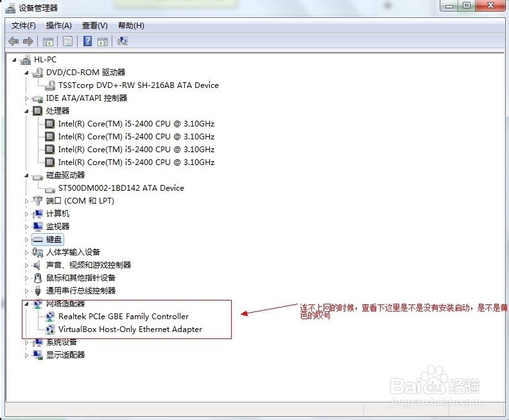This screenshot has width=509, height=420.
Task: Click the Realtek network adapter icon
Action: pyautogui.click(x=50, y=317)
